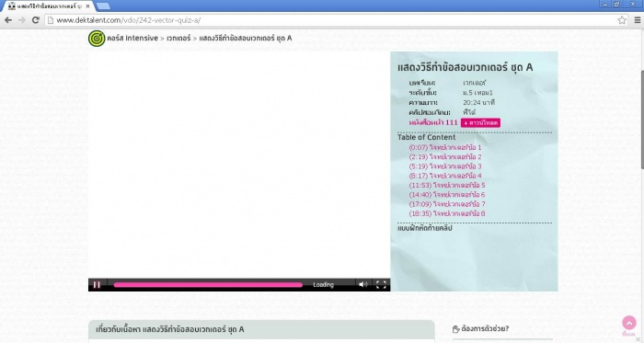Pause the video with the pause button
The image size is (644, 343).
tap(97, 285)
